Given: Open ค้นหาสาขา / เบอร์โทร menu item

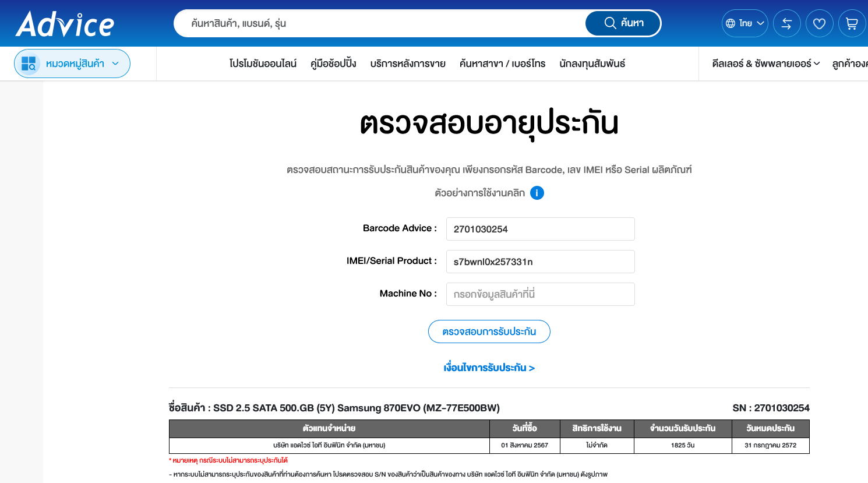Looking at the screenshot, I should [502, 64].
